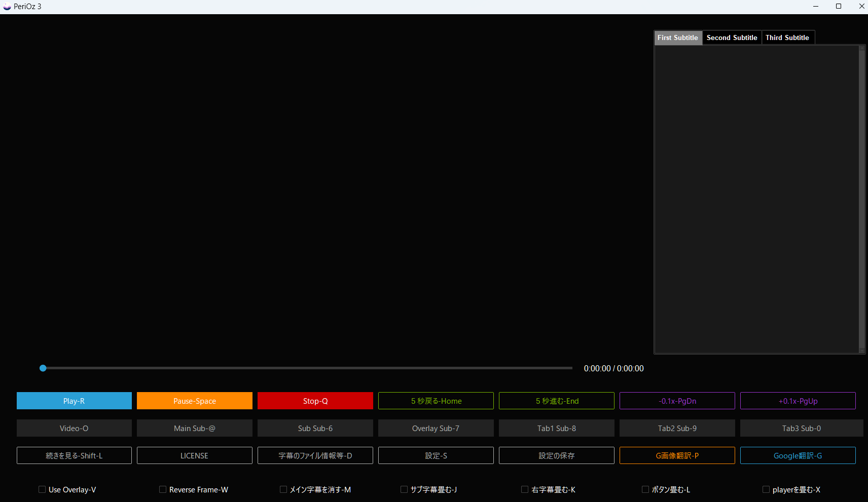The width and height of the screenshot is (868, 502).
Task: Skip forward 5 seconds using the End button
Action: click(556, 401)
